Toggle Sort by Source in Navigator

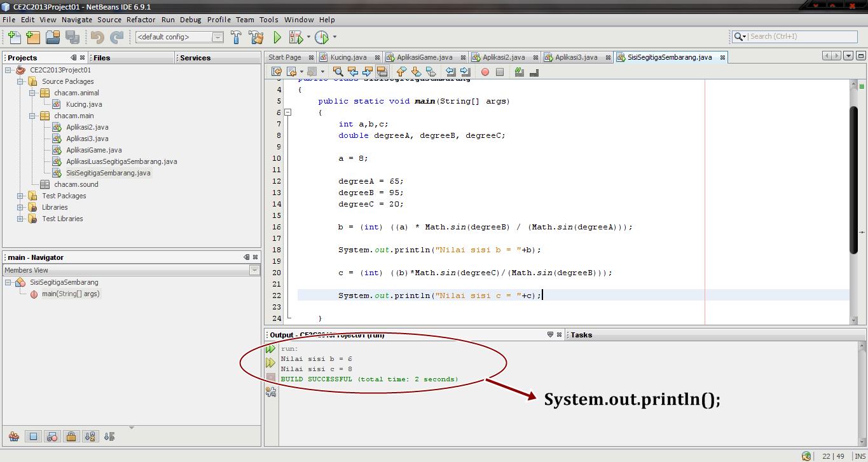pyautogui.click(x=109, y=437)
